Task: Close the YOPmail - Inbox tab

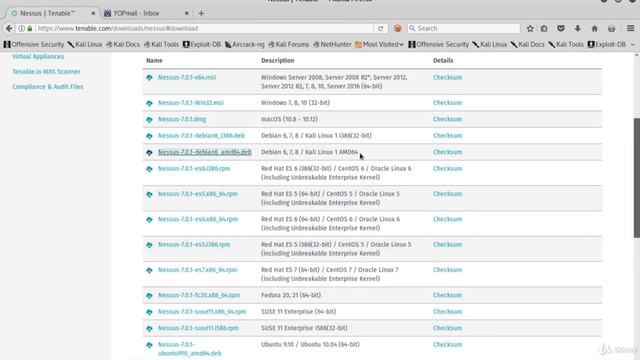Action: pyautogui.click(x=187, y=13)
